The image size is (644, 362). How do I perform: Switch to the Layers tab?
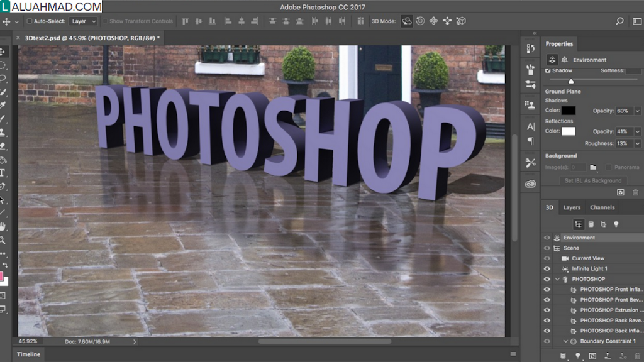(572, 207)
